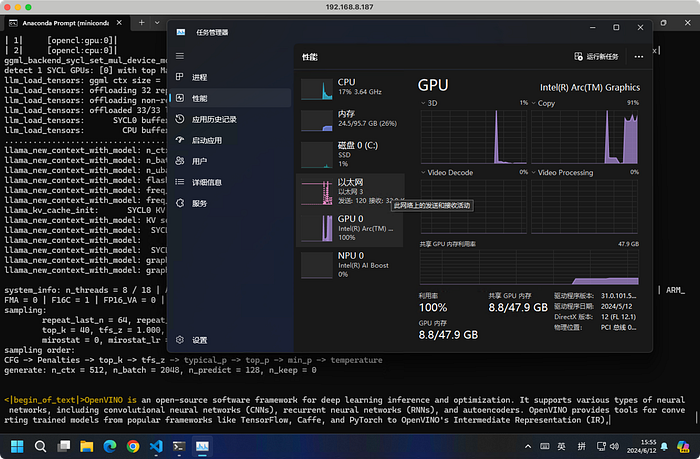Open the 详细信息 (Details) page
The height and width of the screenshot is (459, 700).
tap(230, 182)
